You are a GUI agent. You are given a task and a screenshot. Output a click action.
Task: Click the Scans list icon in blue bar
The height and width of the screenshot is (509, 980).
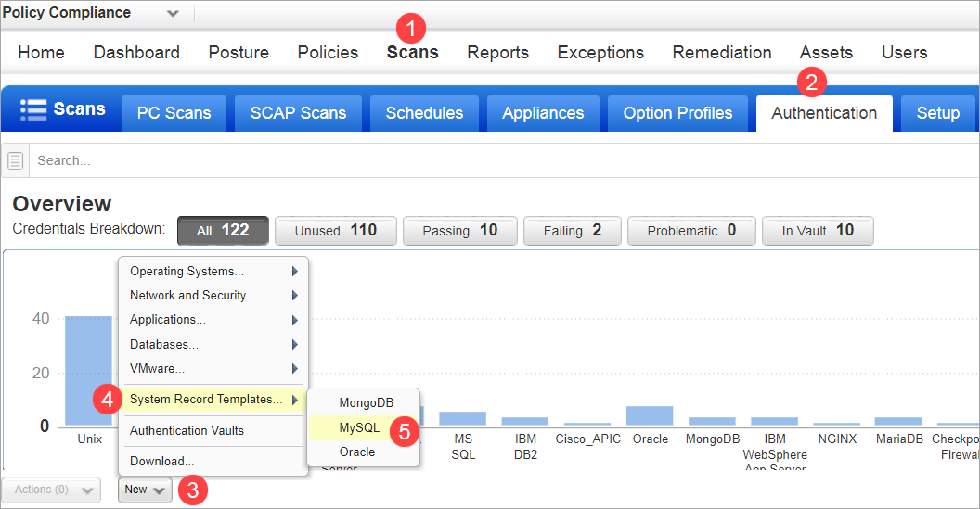click(33, 109)
